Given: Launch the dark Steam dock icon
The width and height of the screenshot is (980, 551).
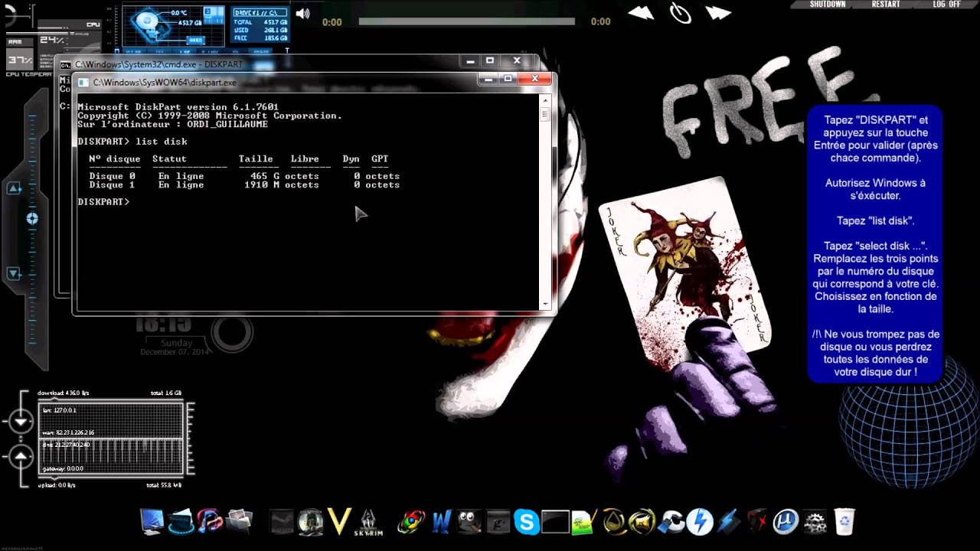Looking at the screenshot, I should point(282,522).
